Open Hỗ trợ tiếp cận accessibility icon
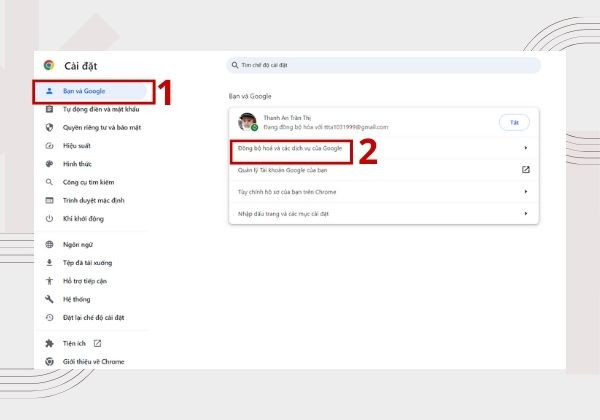The height and width of the screenshot is (420, 600). tap(49, 281)
